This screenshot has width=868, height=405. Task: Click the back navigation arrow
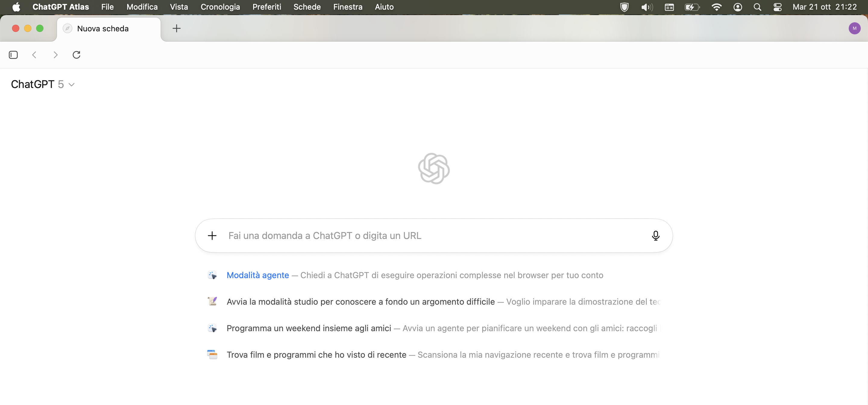[x=34, y=55]
